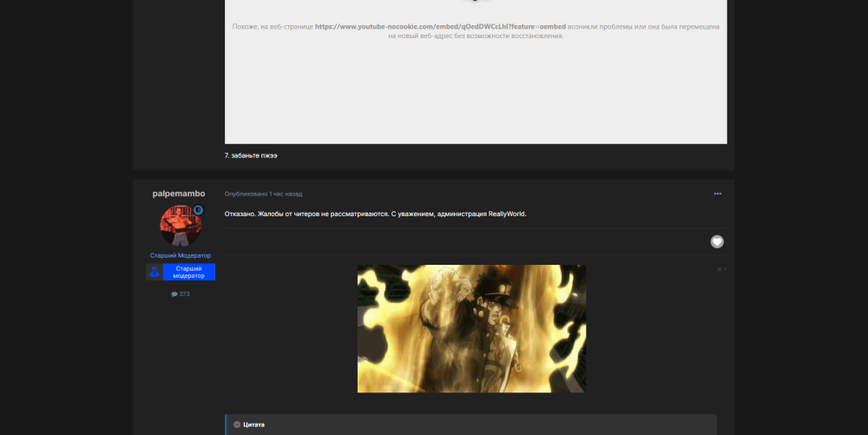Click the moderator badge on the avatar
The height and width of the screenshot is (435, 868).
[198, 210]
